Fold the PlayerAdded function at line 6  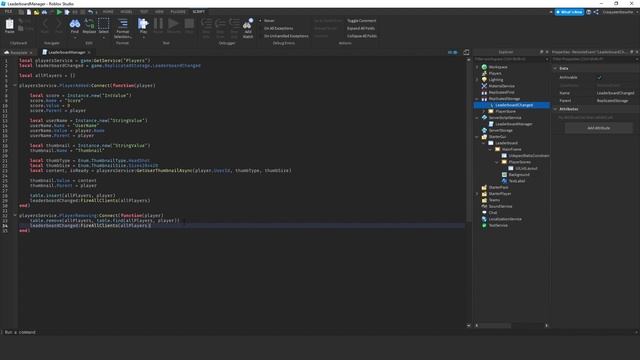[x=15, y=86]
